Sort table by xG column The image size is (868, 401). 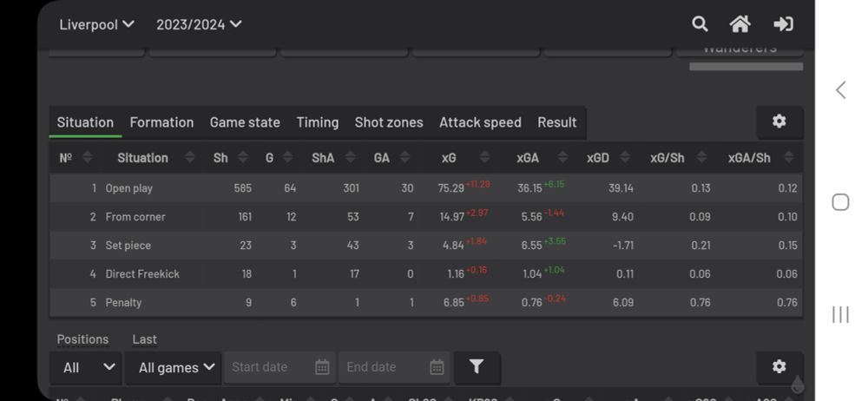pyautogui.click(x=449, y=158)
